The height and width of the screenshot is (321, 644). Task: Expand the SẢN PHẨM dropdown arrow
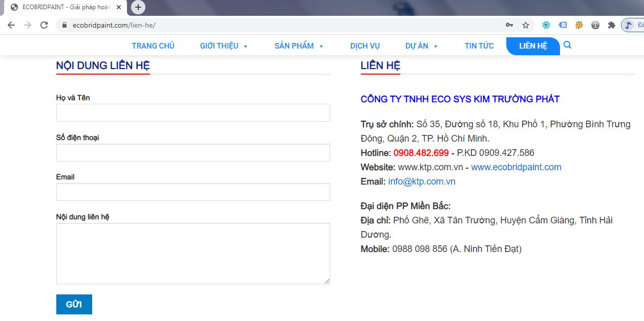[x=321, y=47]
